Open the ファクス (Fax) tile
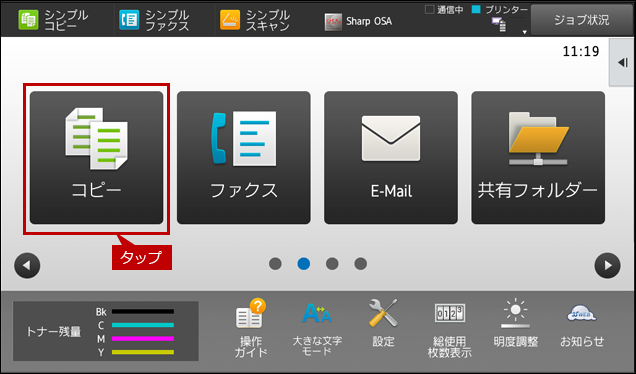 tap(244, 157)
